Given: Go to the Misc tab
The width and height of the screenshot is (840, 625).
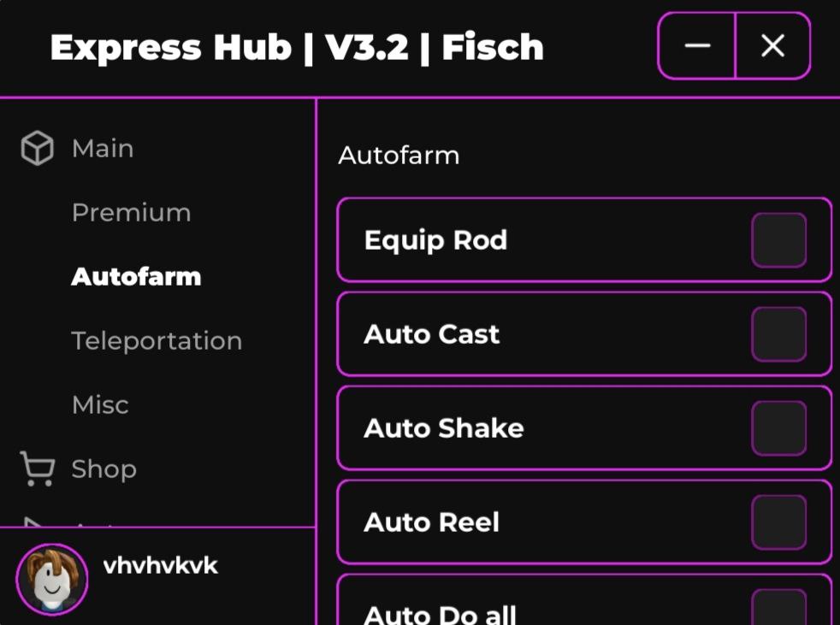Looking at the screenshot, I should [100, 405].
